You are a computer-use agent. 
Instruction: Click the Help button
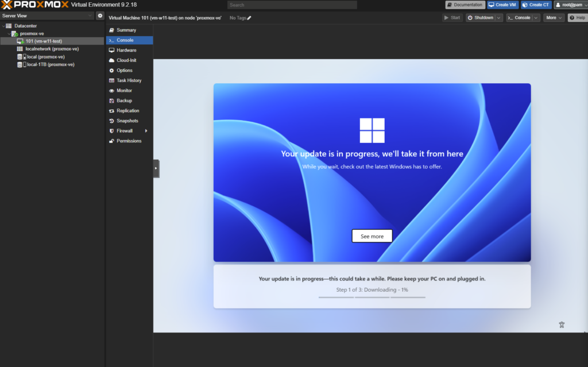point(578,18)
